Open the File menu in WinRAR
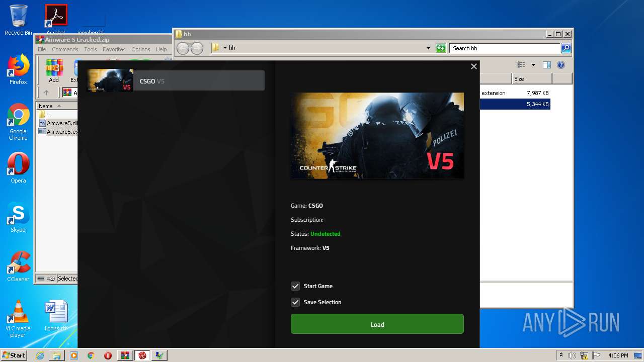644x362 pixels. 42,49
